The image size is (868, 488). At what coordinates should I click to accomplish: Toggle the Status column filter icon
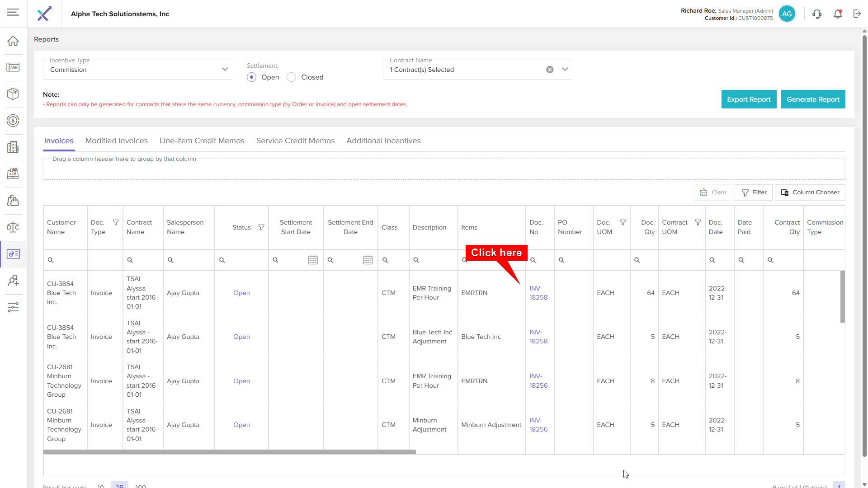point(261,227)
